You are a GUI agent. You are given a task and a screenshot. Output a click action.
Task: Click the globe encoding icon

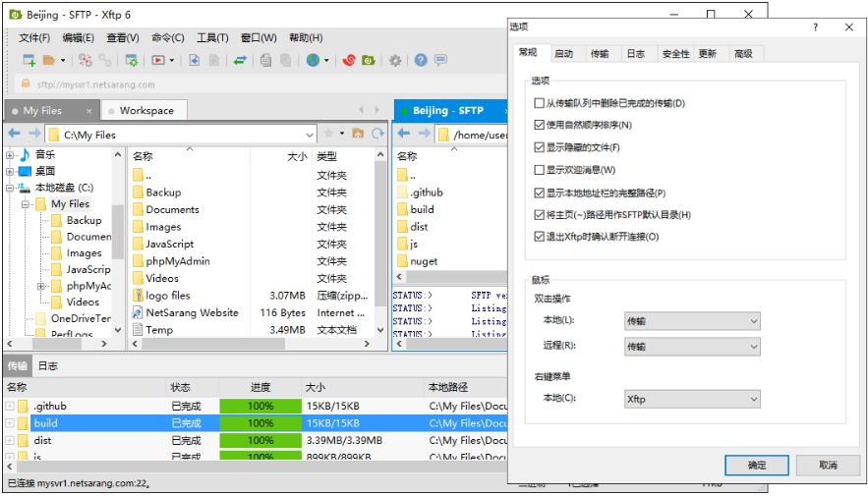pos(313,60)
